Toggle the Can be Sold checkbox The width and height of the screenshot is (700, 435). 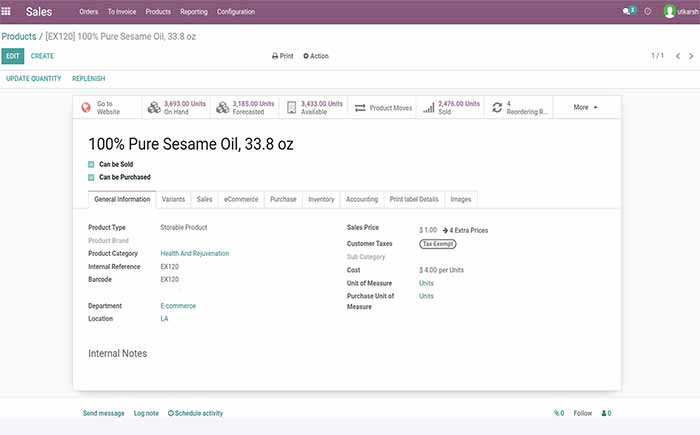(x=92, y=164)
